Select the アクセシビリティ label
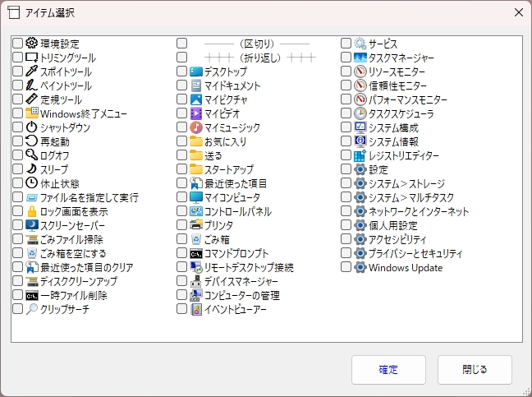Screen dimensions: 532x397 [x=397, y=239]
